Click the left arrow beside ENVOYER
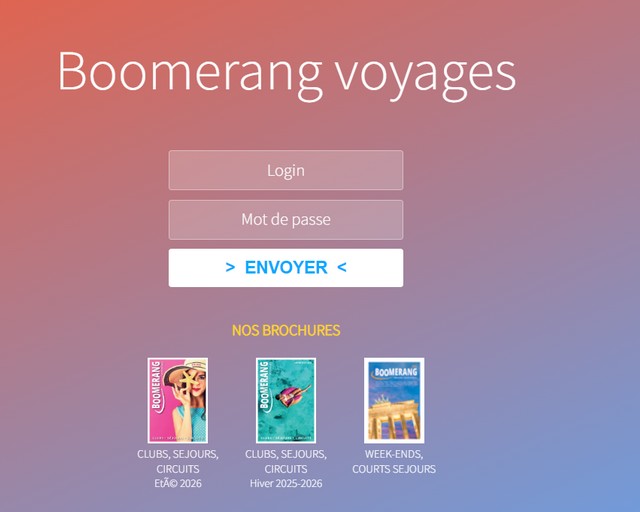The height and width of the screenshot is (512, 640). pos(230,268)
